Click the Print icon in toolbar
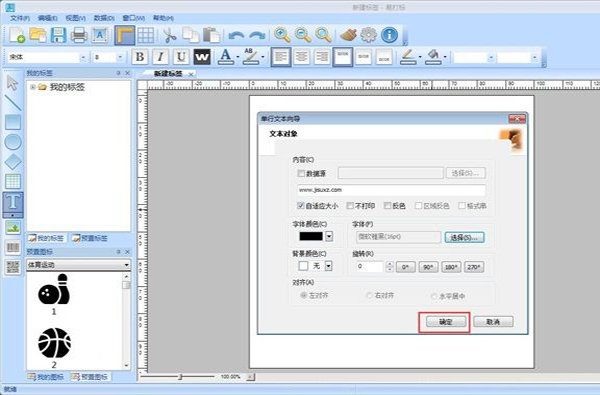Image resolution: width=600 pixels, height=395 pixels. [x=79, y=35]
